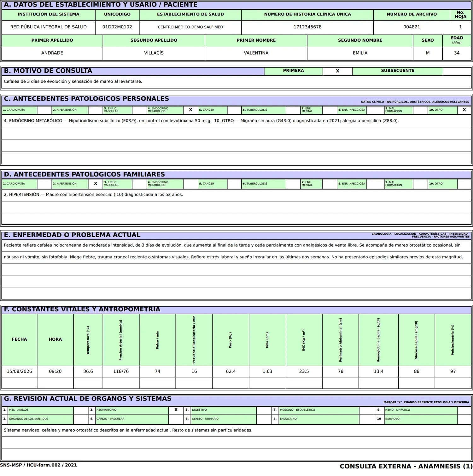Toggle Genito - Urinario review checkbox
This screenshot has height=476, width=473.
[264, 419]
